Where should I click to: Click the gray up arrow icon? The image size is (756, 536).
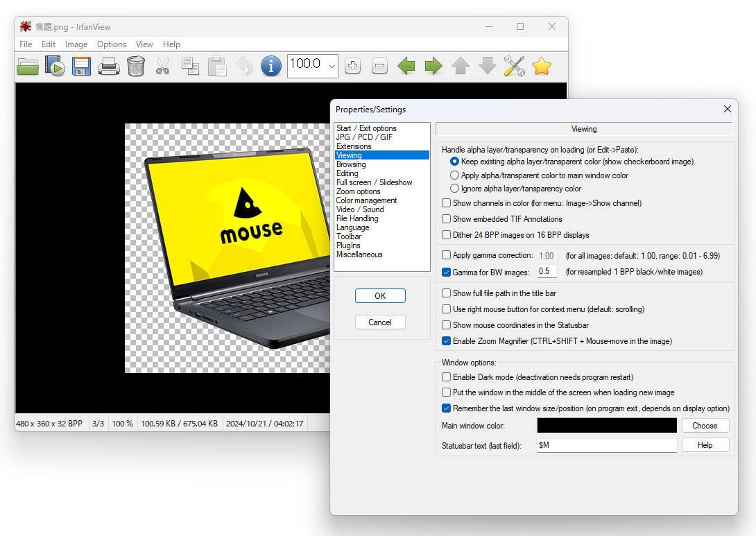(x=461, y=66)
